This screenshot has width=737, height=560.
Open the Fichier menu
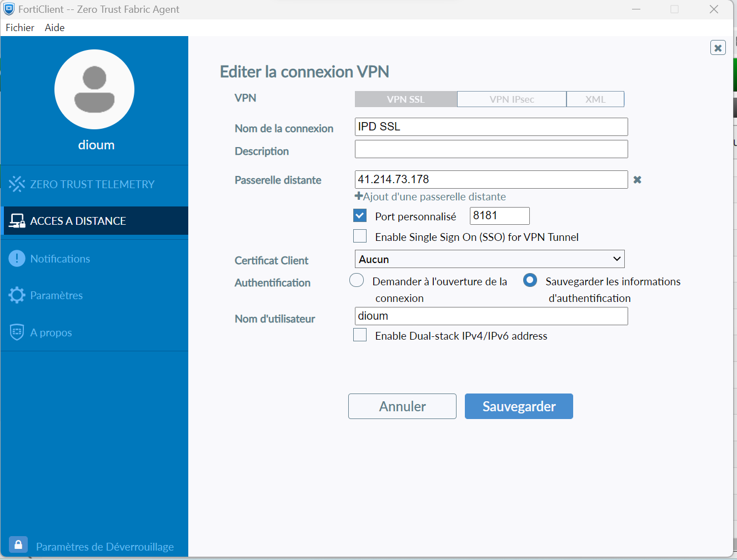tap(20, 28)
